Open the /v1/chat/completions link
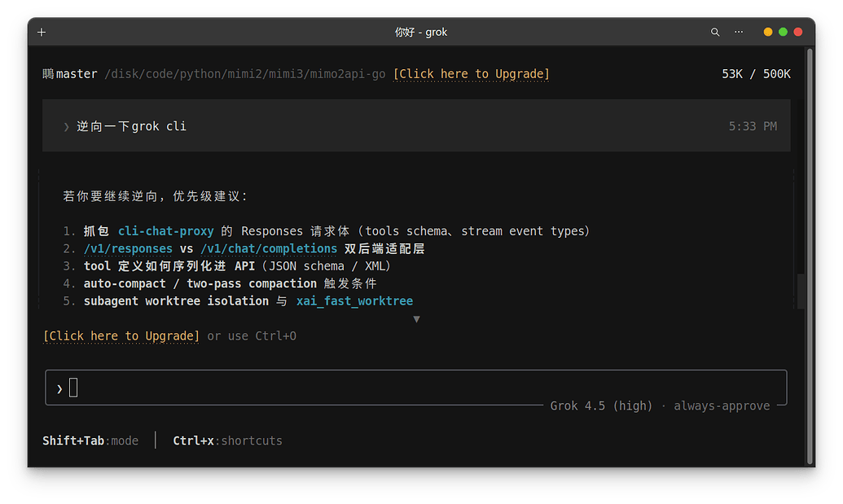 269,249
